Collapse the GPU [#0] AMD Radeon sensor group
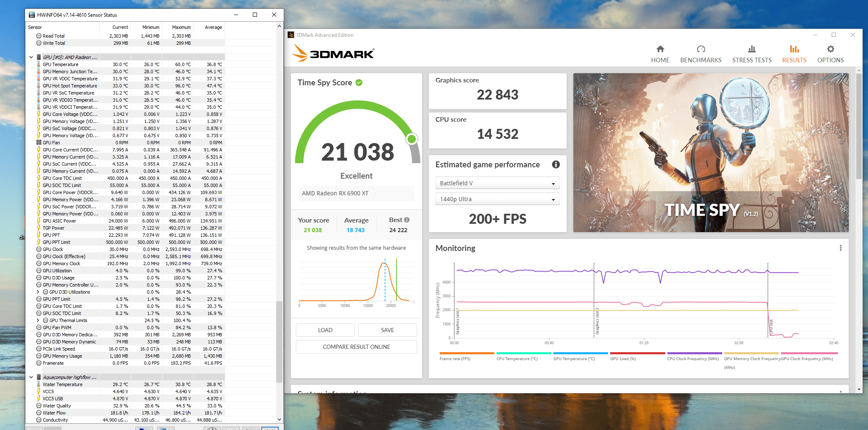 tap(31, 57)
